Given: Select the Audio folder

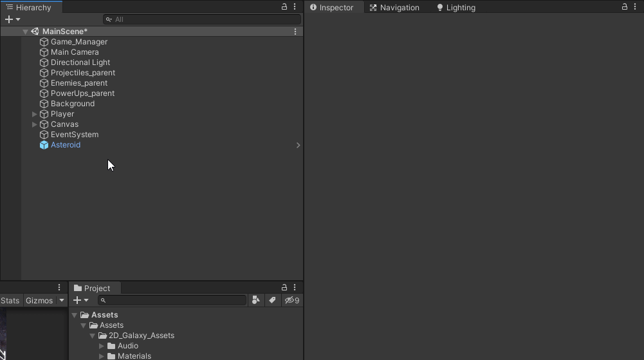Looking at the screenshot, I should pyautogui.click(x=123, y=346).
